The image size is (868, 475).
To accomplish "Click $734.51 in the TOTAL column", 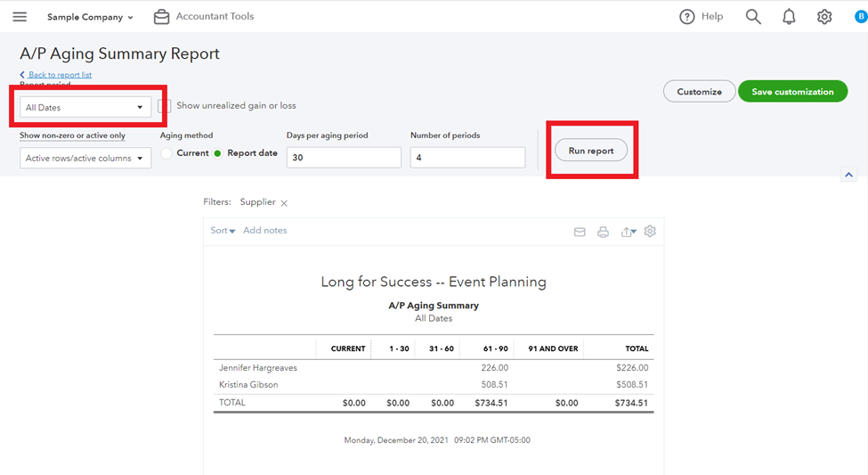I will (x=631, y=403).
